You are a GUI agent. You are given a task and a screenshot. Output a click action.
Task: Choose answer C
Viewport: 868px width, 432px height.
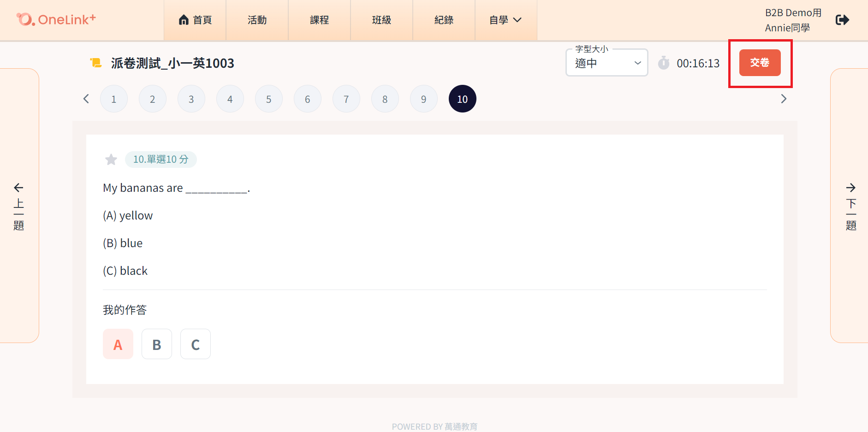click(x=196, y=344)
